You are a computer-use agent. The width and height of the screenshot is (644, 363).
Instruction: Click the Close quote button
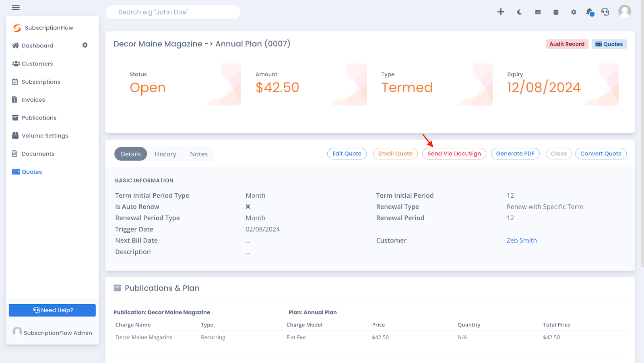(x=559, y=154)
